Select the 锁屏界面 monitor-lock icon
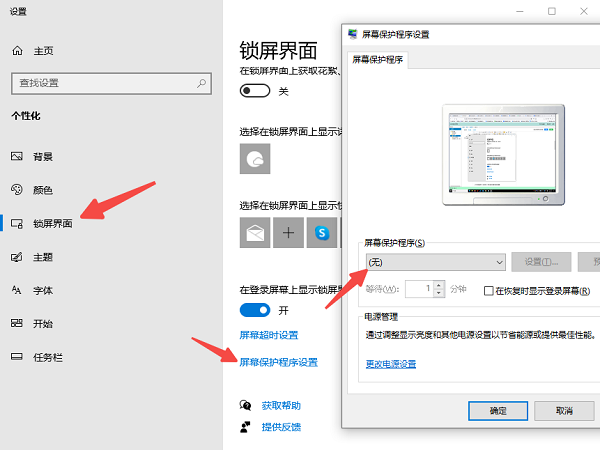The width and height of the screenshot is (600, 450). pos(16,223)
